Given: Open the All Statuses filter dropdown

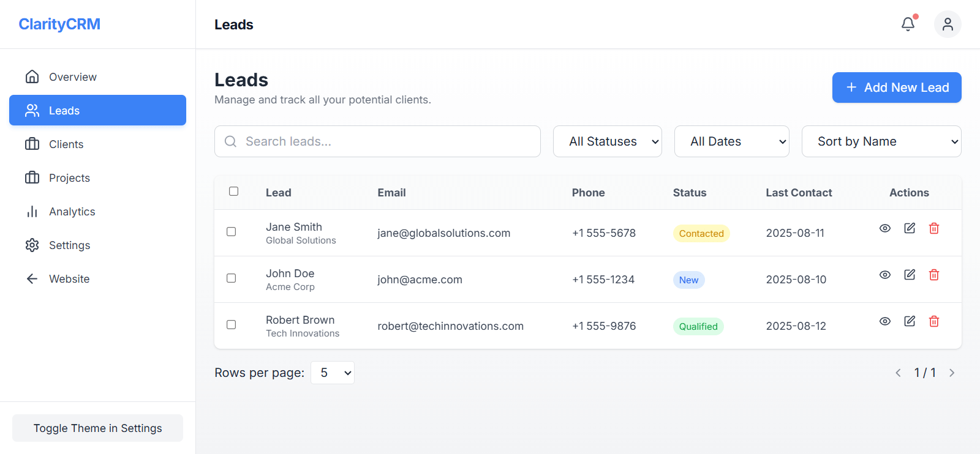Looking at the screenshot, I should 607,141.
